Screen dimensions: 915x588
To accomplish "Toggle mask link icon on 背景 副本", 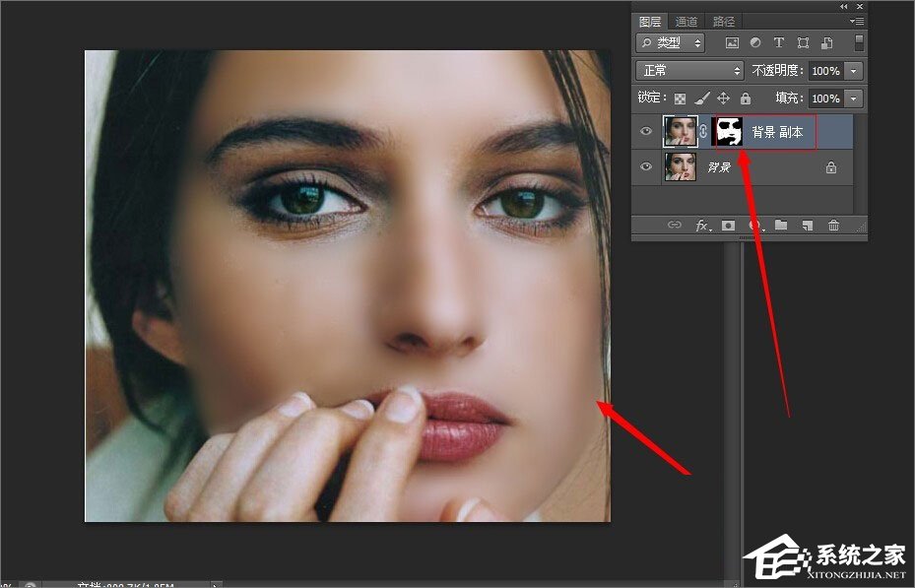I will (704, 131).
